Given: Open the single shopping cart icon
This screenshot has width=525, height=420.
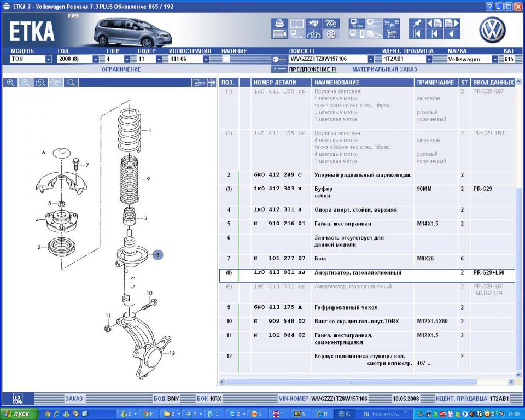Looking at the screenshot, I should pos(392,34).
